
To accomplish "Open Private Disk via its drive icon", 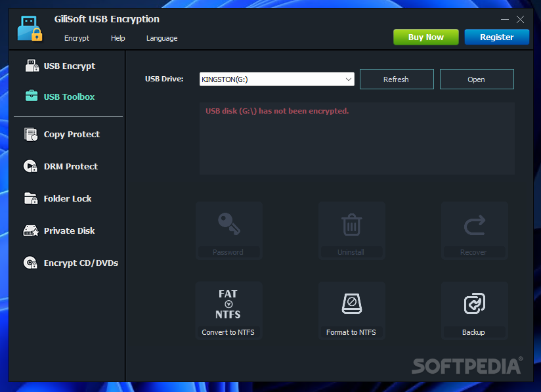I will click(x=31, y=230).
